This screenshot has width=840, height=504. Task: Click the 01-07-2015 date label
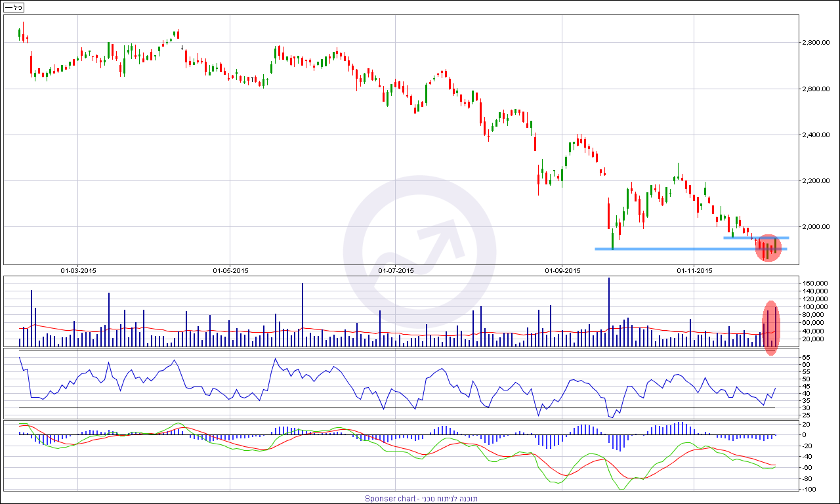(x=396, y=270)
